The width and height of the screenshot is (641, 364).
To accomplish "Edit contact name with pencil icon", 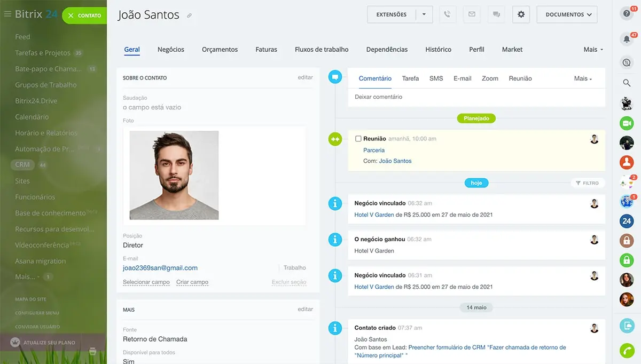I will point(189,16).
